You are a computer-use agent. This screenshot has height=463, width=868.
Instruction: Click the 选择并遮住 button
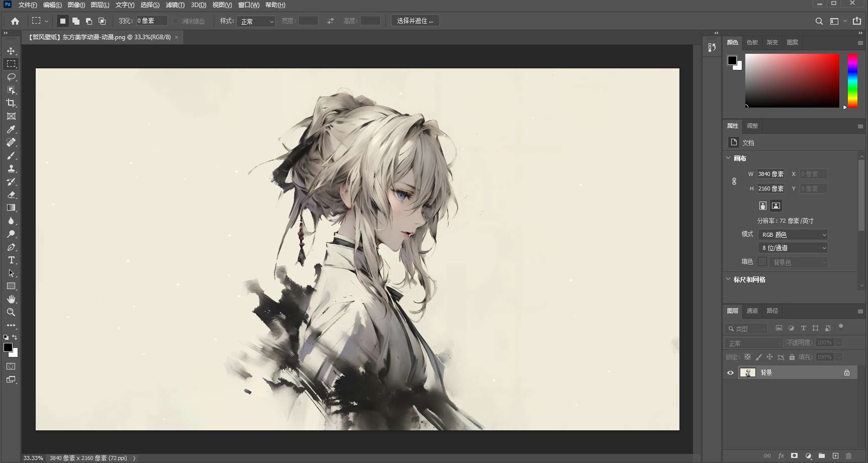point(415,21)
